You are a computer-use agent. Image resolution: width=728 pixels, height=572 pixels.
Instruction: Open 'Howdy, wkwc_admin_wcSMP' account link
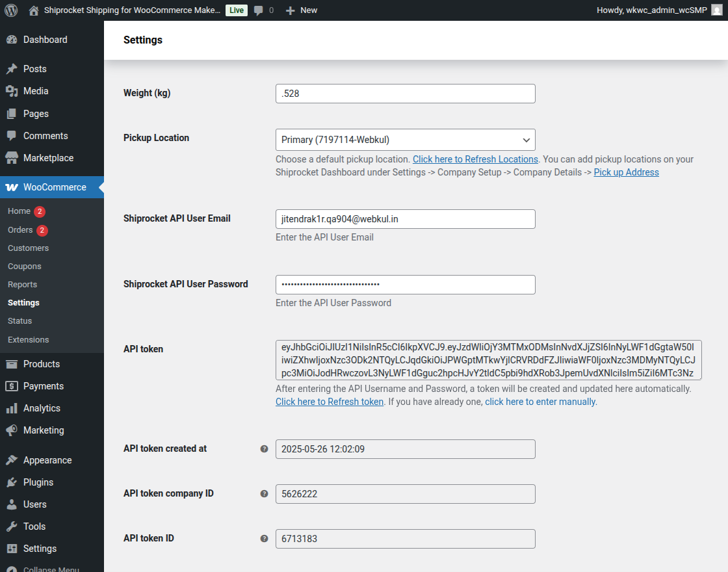(652, 10)
